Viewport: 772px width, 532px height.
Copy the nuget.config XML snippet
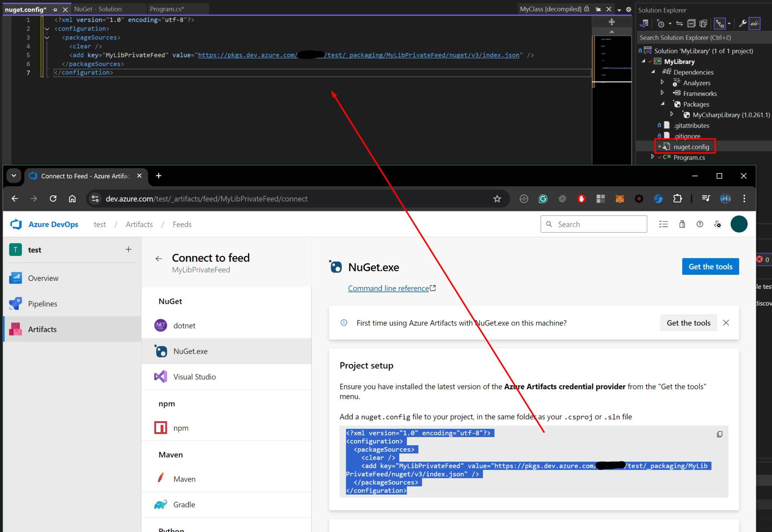720,434
